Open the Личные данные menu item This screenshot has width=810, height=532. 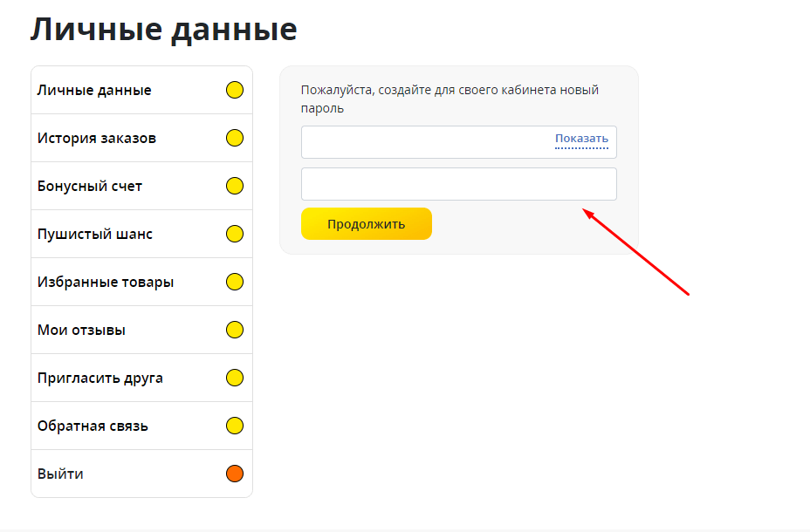[94, 91]
